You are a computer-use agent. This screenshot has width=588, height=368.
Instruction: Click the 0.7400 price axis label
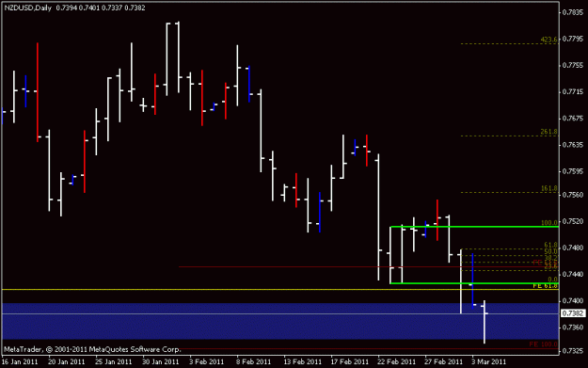[x=572, y=301]
